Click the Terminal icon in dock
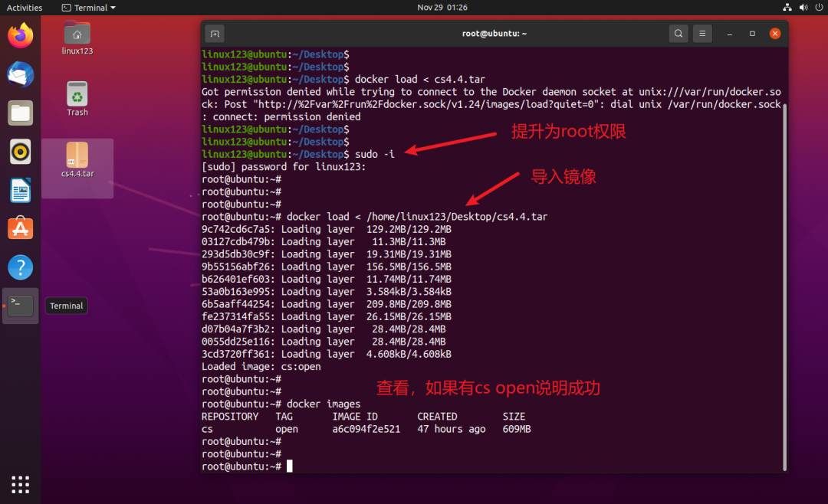This screenshot has height=504, width=828. (20, 306)
